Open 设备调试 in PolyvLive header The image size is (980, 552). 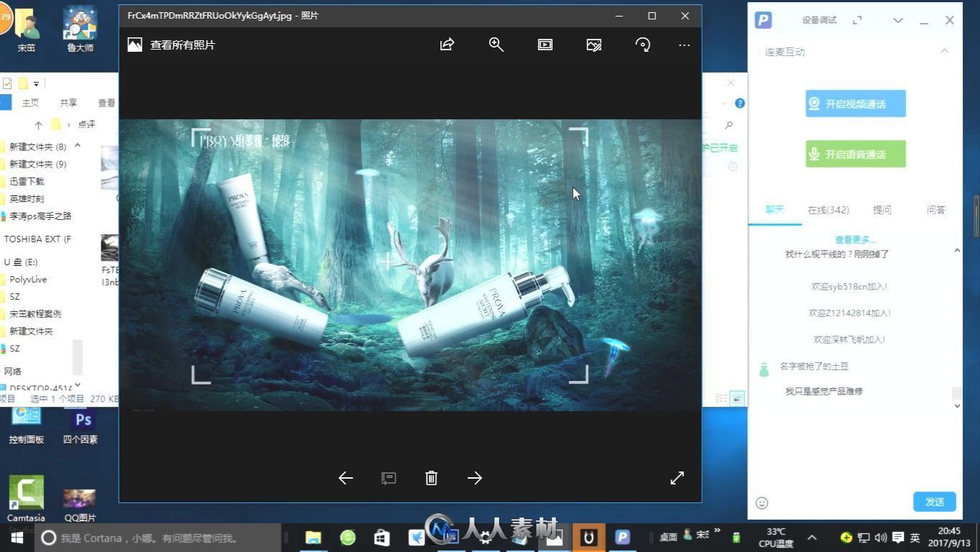[819, 20]
